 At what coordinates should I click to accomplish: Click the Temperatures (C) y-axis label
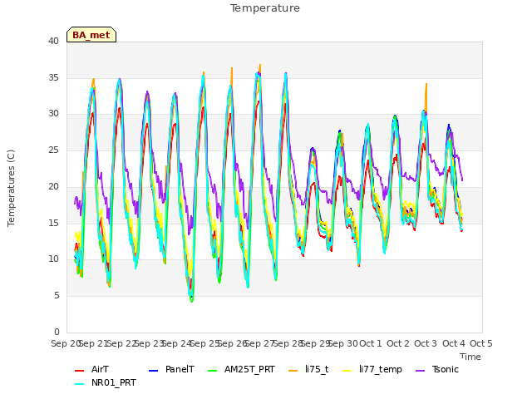click(11, 188)
